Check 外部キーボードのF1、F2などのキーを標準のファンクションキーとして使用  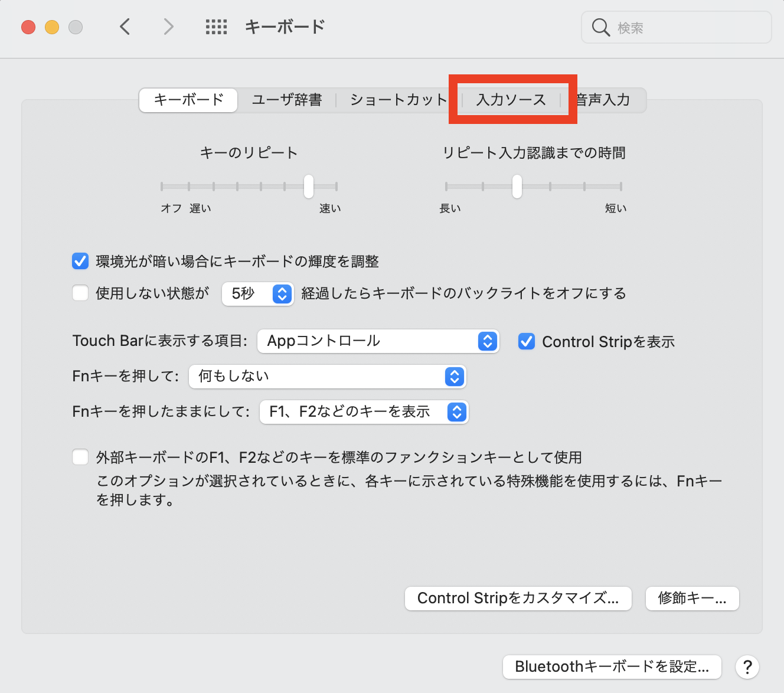(80, 456)
